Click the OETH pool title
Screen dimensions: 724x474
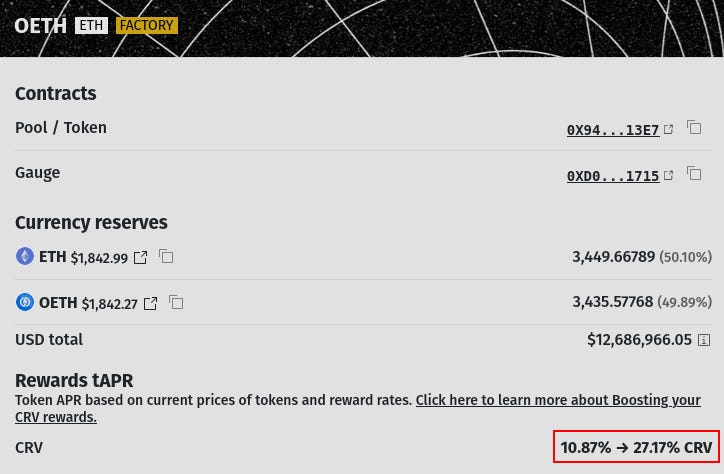[x=40, y=25]
